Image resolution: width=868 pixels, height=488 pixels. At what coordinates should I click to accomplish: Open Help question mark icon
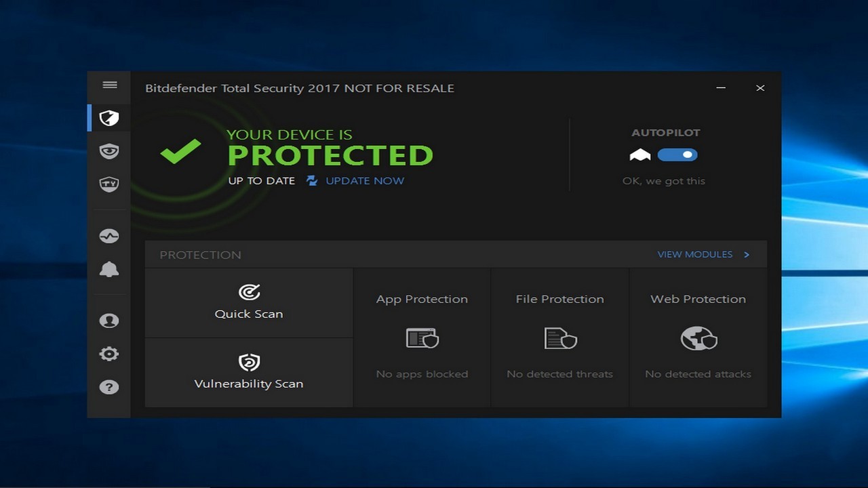(109, 387)
